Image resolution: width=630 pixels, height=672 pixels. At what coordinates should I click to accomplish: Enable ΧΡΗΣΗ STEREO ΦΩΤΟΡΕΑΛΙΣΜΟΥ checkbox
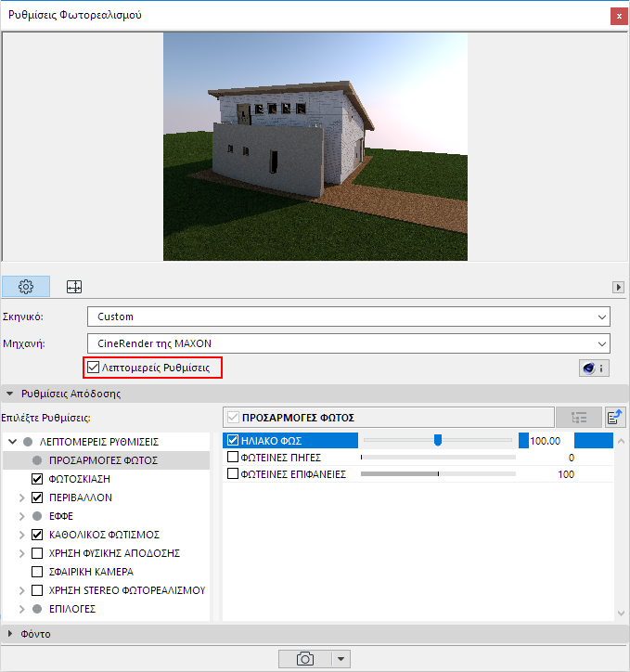pos(37,590)
